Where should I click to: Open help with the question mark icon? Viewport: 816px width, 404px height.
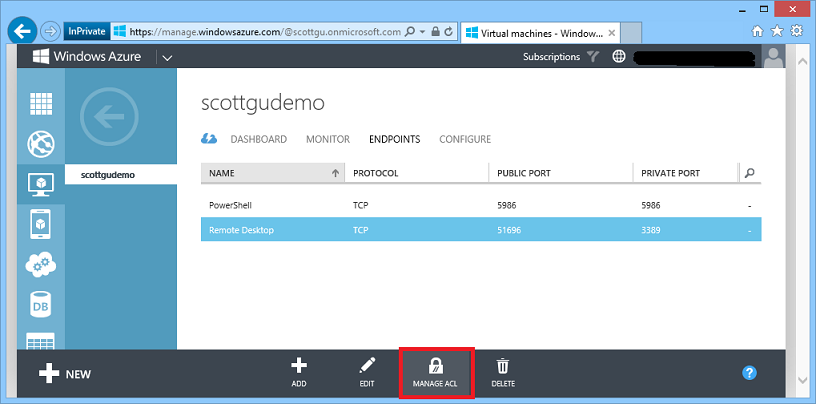tap(749, 373)
